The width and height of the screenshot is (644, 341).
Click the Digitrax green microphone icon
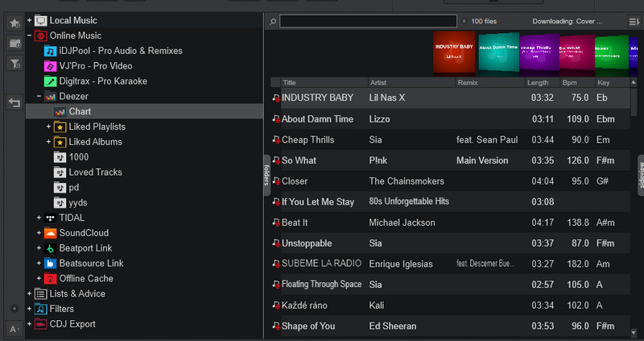pyautogui.click(x=50, y=81)
